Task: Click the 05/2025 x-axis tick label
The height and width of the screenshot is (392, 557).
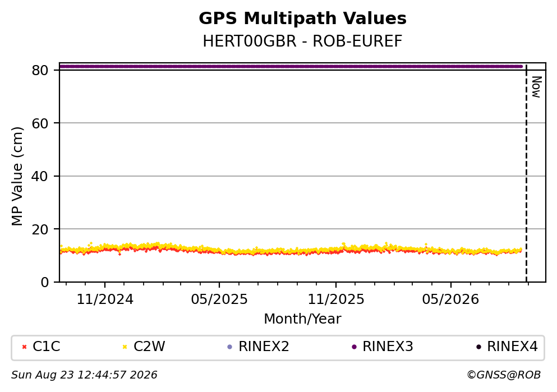Action: (219, 299)
